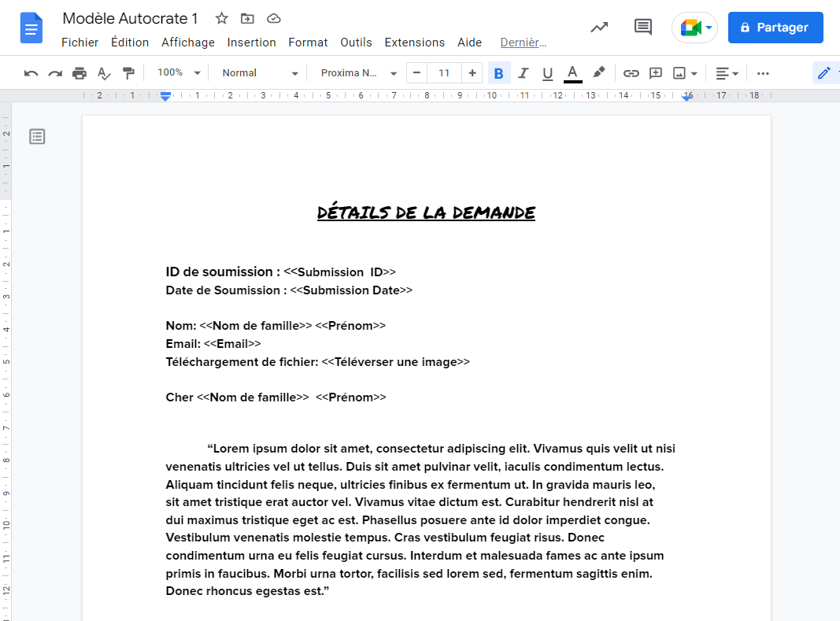The image size is (840, 621).
Task: Open the Édition menu
Action: tap(130, 43)
